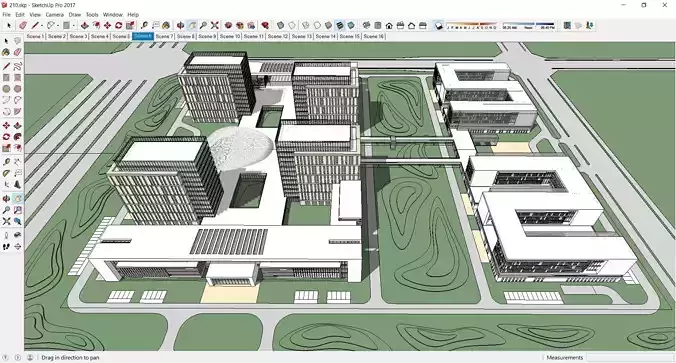The width and height of the screenshot is (676, 363).
Task: Open the Window menu
Action: click(x=113, y=15)
